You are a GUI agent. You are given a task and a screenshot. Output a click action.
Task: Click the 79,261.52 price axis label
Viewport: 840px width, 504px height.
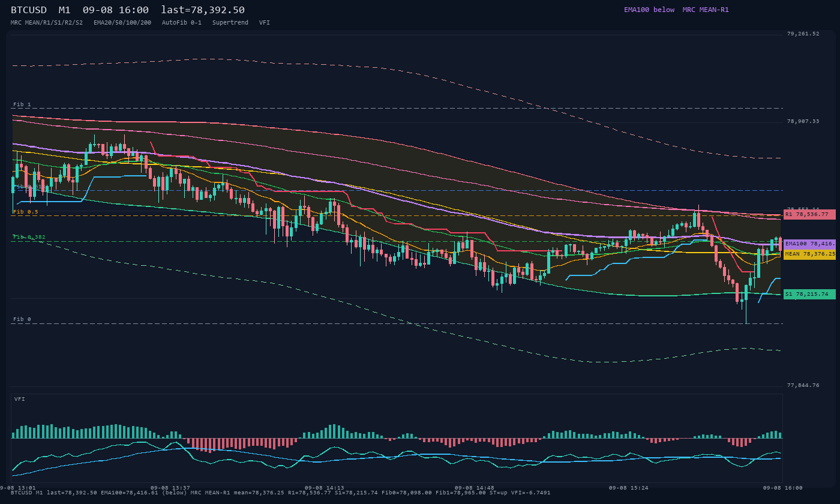click(x=803, y=34)
